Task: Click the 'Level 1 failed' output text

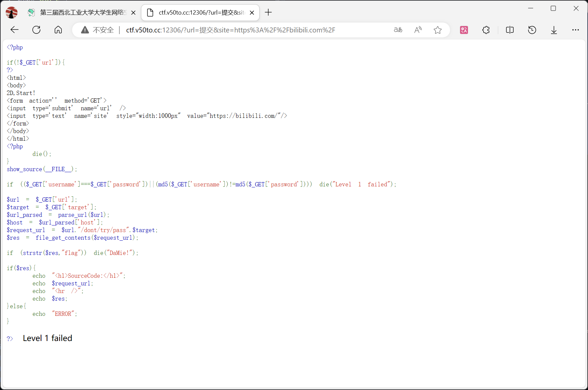Action: 48,338
